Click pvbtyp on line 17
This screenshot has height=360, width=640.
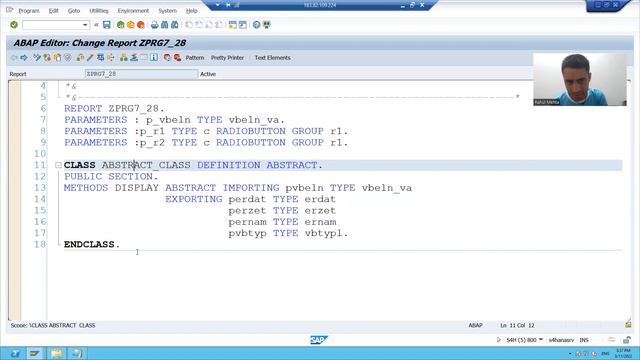(x=247, y=233)
